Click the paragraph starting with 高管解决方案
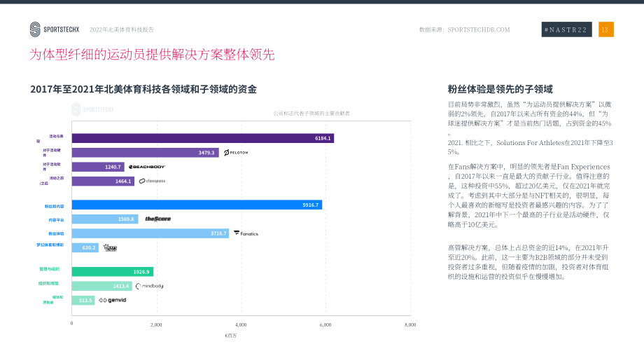Viewport: 644px width, 363px height. point(528,262)
